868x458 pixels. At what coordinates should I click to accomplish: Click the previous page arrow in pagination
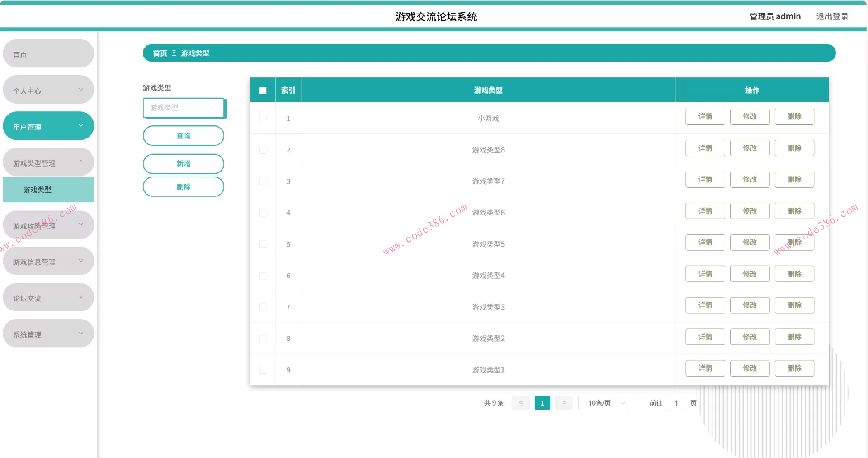pyautogui.click(x=520, y=402)
